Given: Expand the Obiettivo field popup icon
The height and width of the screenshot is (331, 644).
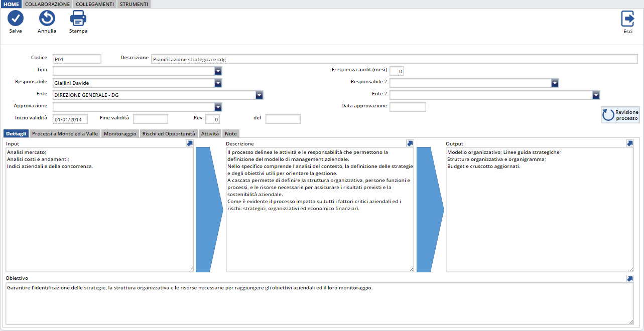Looking at the screenshot, I should click(629, 278).
